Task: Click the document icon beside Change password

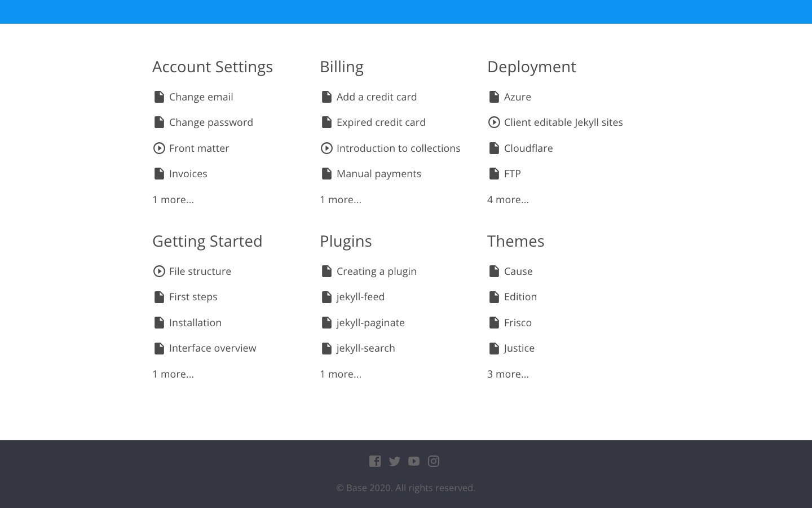Action: pos(159,122)
